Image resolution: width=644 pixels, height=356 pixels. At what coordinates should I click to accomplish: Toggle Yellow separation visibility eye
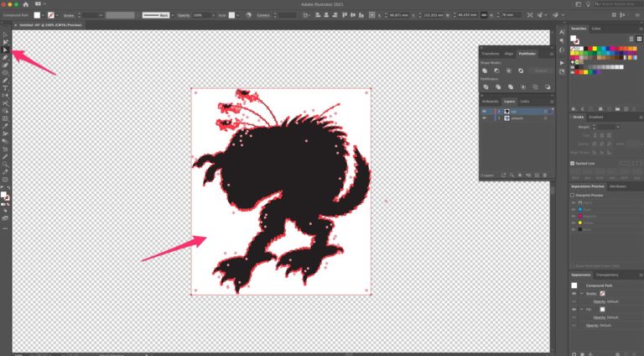574,222
